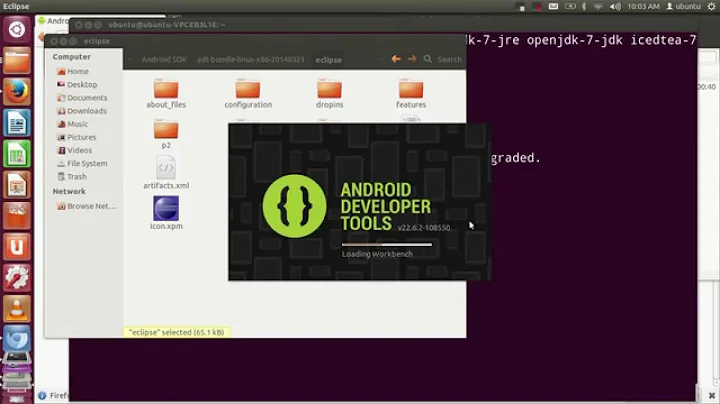
Task: Open LibreOffice Writer launcher icon
Action: pos(17,123)
